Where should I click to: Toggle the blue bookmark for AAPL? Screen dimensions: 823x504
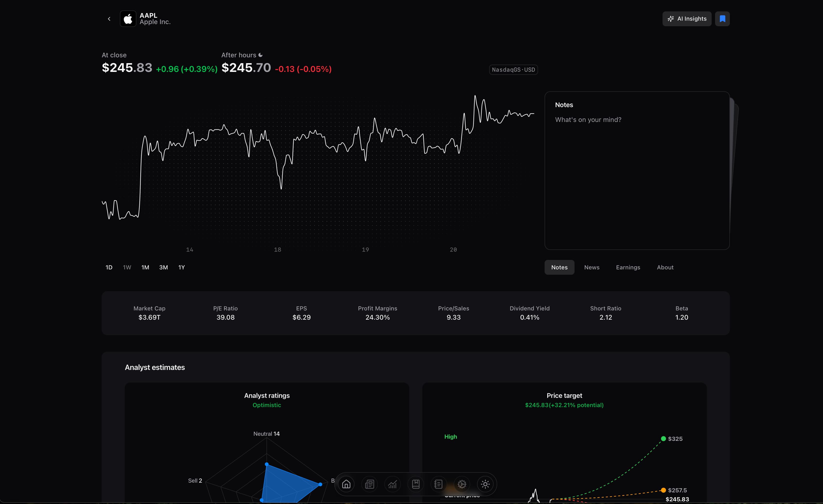click(722, 19)
